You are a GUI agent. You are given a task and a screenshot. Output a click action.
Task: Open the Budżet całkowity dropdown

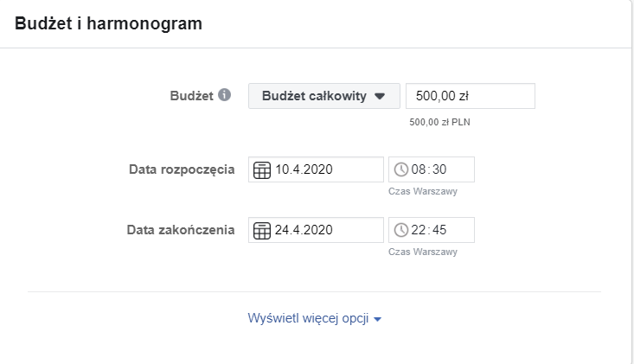pyautogui.click(x=323, y=96)
